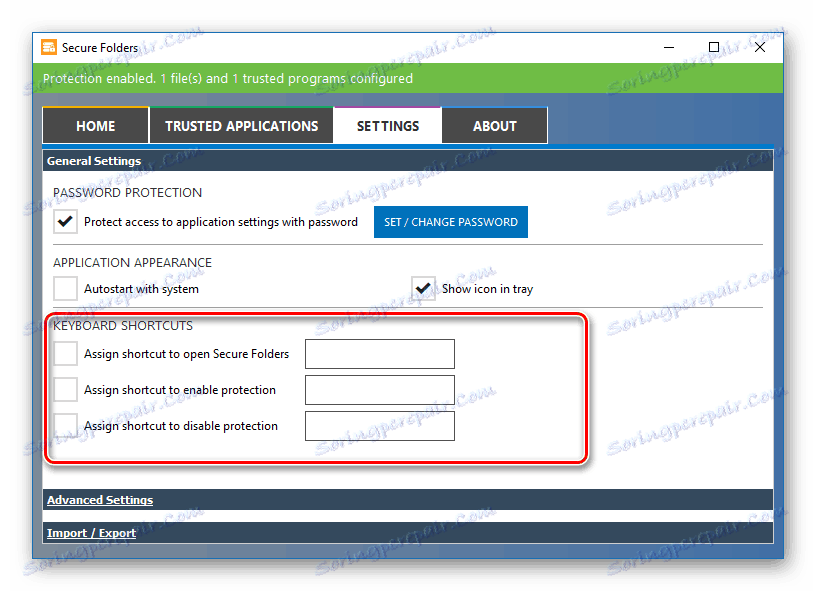Uncheck password protection for application settings
This screenshot has height=591, width=816.
click(65, 222)
